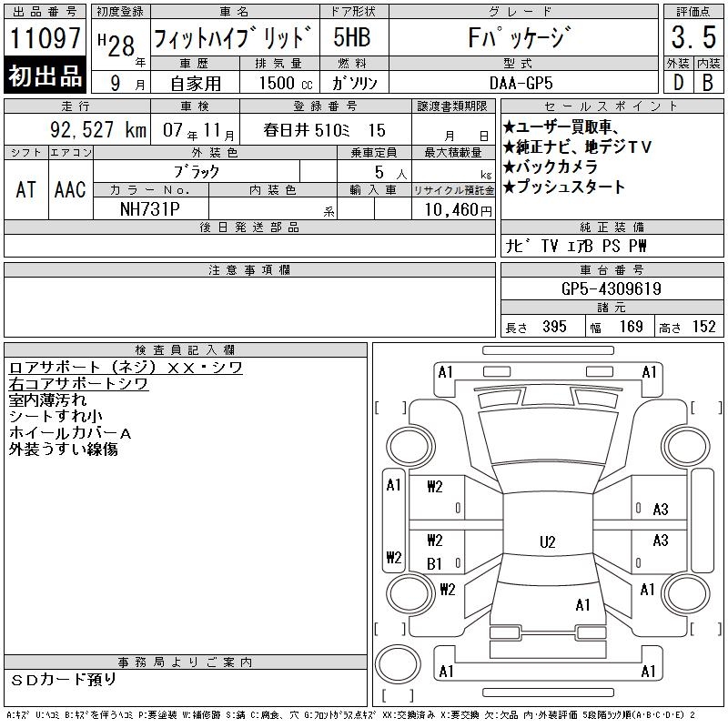Screen dimensions: 728x728
Task: Select sales point ★ユーザー買取車
Action: click(561, 126)
